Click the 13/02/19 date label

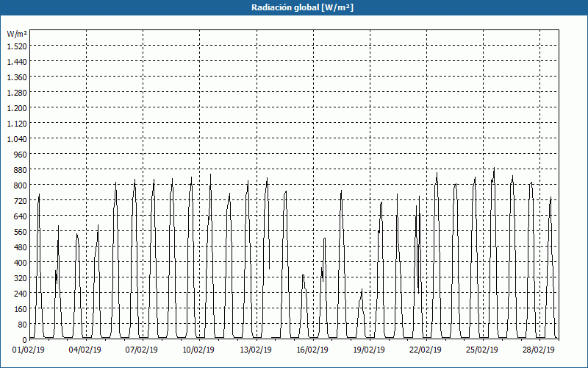pyautogui.click(x=256, y=350)
